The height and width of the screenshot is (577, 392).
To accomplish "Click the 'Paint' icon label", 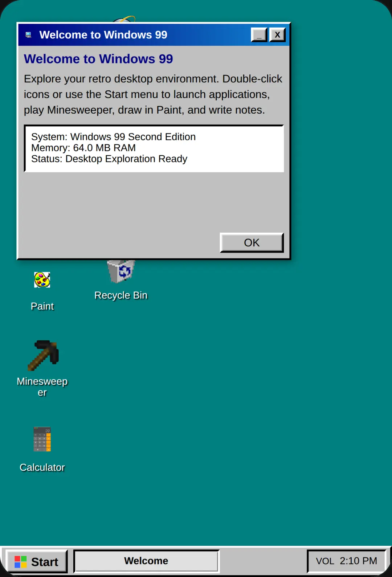I will tap(42, 306).
